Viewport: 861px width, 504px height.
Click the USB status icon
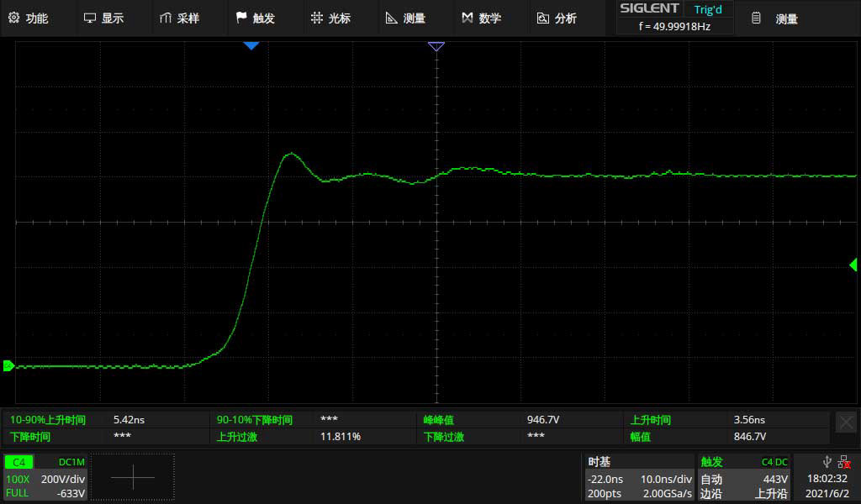[x=827, y=462]
